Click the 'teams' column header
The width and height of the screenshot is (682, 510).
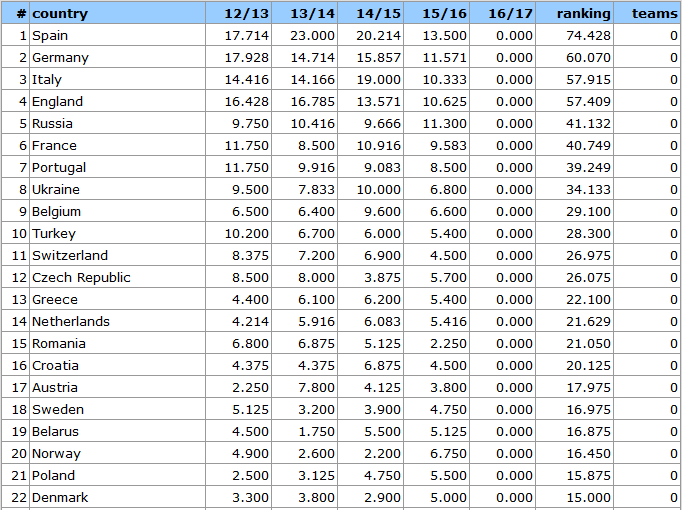pyautogui.click(x=647, y=13)
